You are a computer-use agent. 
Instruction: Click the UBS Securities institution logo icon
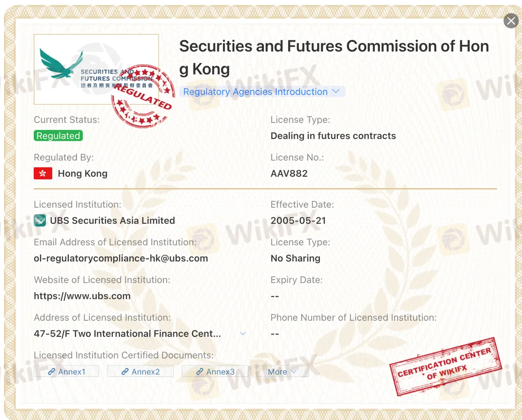40,220
